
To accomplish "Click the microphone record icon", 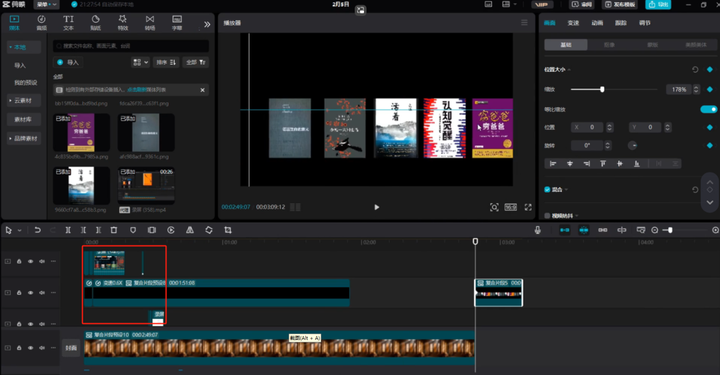I will click(x=538, y=230).
